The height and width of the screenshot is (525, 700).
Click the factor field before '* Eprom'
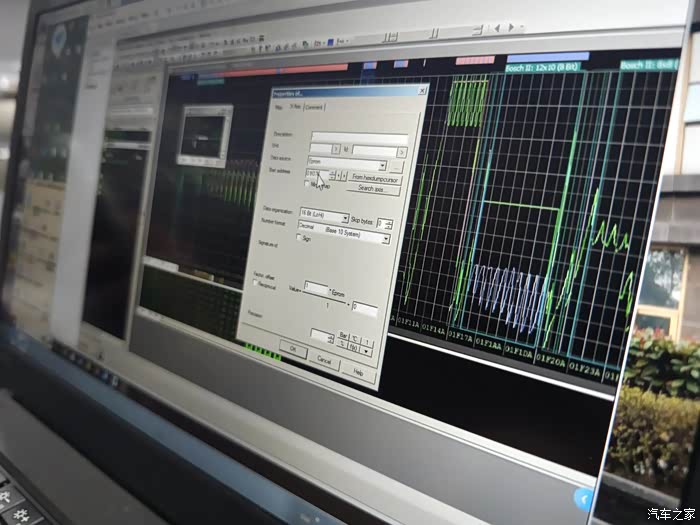[x=316, y=288]
